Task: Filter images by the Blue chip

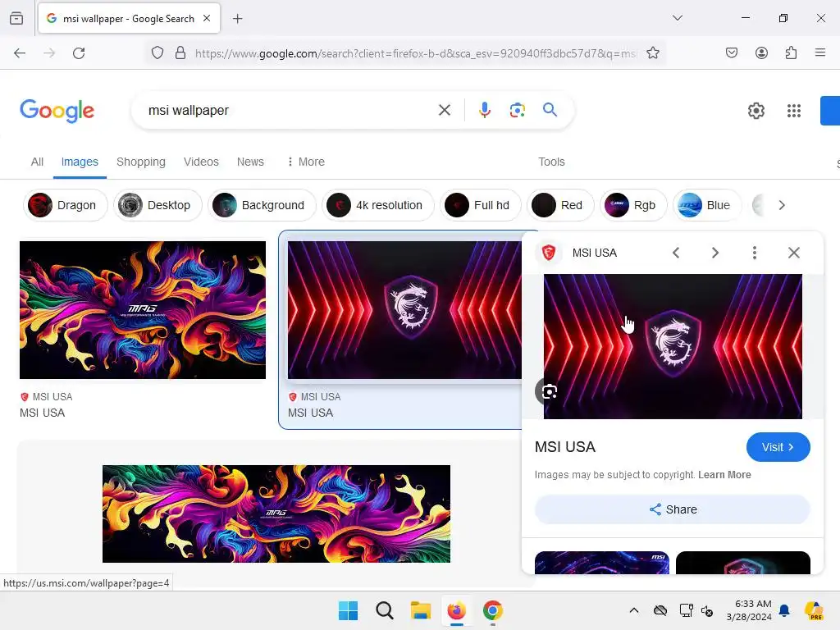Action: [x=706, y=205]
